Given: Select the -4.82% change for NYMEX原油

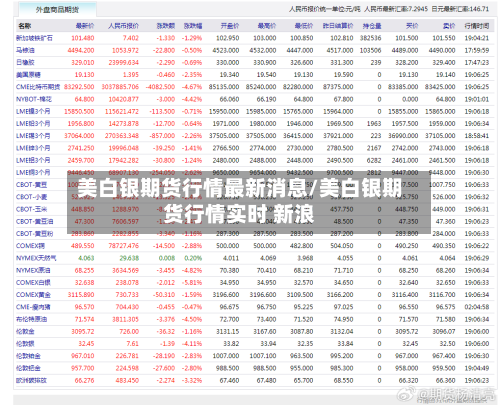Looking at the screenshot, I should (192, 270).
